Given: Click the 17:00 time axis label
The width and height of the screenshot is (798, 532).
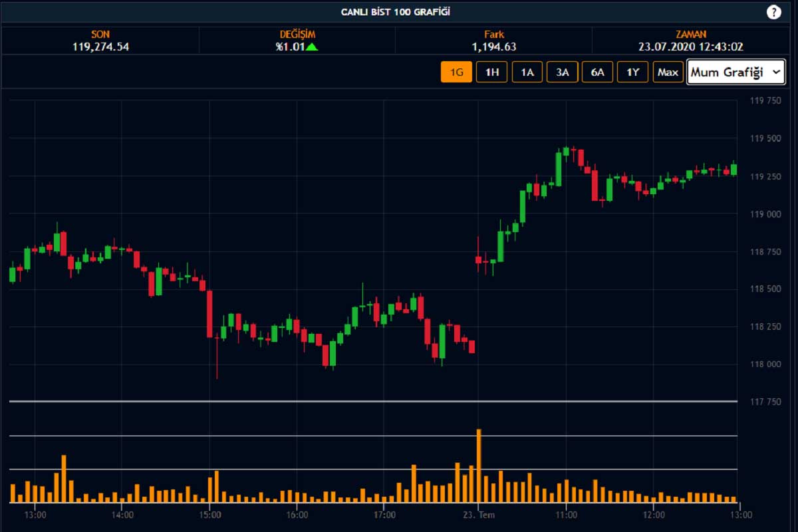Looking at the screenshot, I should (384, 515).
